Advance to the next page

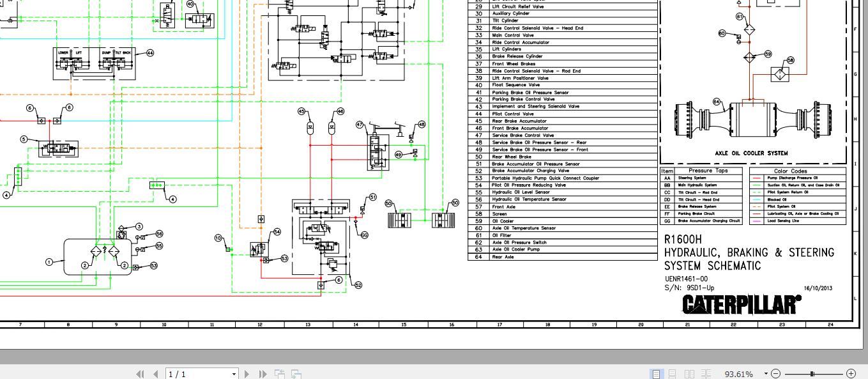click(247, 374)
